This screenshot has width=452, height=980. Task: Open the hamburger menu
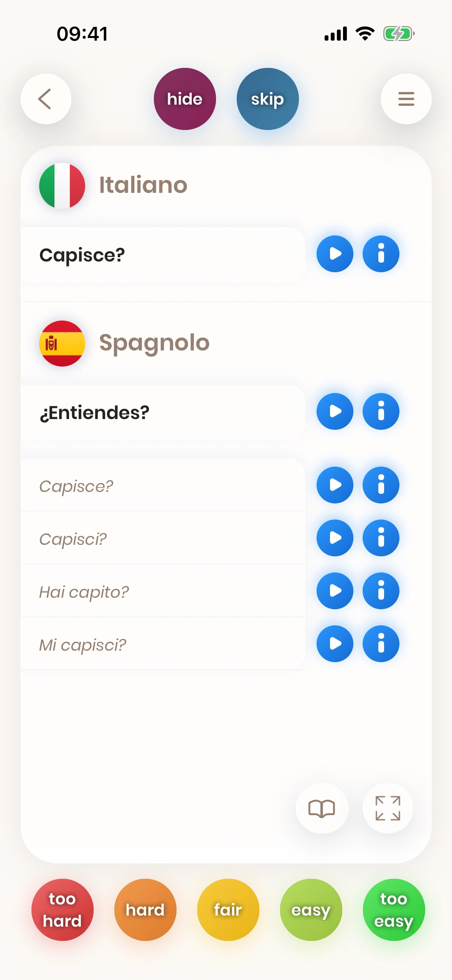click(x=406, y=99)
